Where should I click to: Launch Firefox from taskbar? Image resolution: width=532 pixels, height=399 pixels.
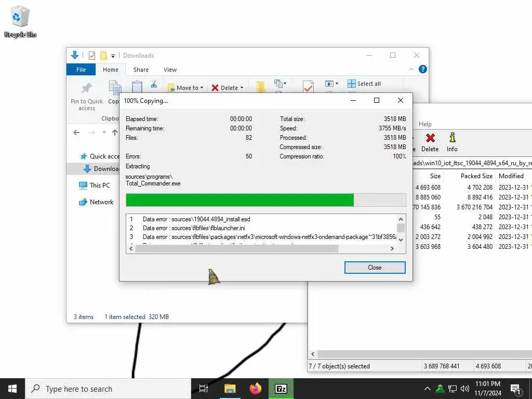[x=256, y=389]
